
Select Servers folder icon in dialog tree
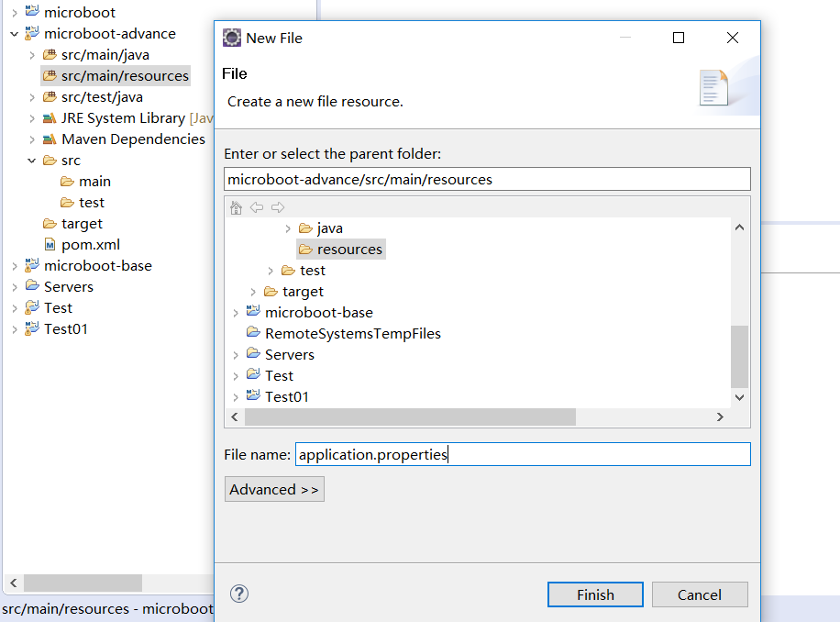[x=253, y=353]
